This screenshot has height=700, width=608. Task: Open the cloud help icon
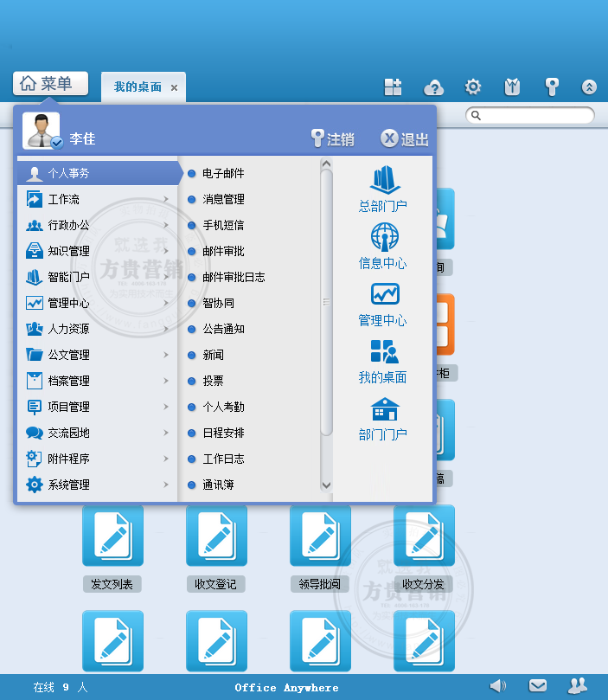tap(433, 87)
